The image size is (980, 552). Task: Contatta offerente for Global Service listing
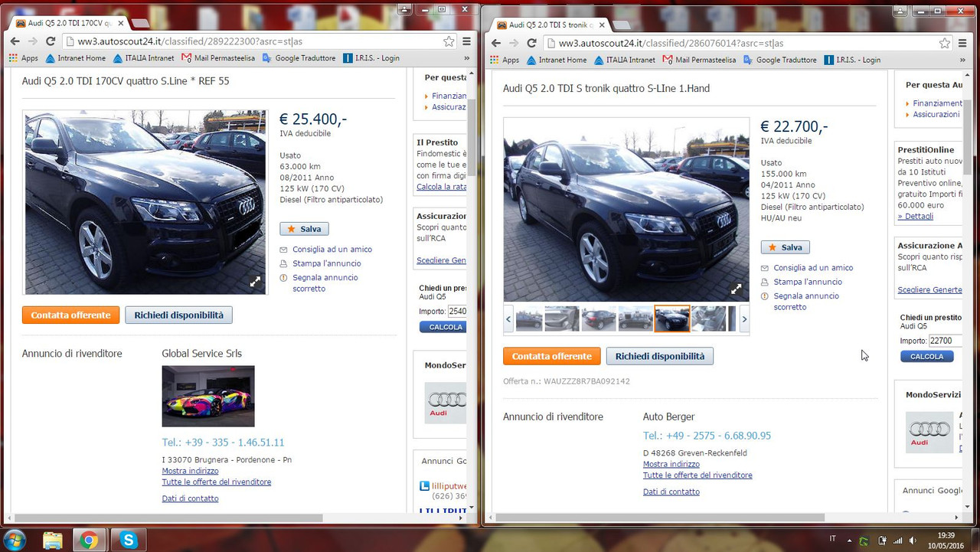(x=70, y=315)
